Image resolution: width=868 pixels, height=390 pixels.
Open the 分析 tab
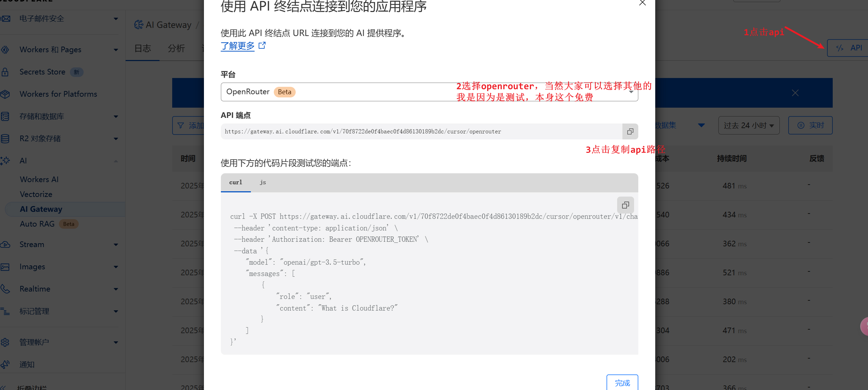click(176, 48)
